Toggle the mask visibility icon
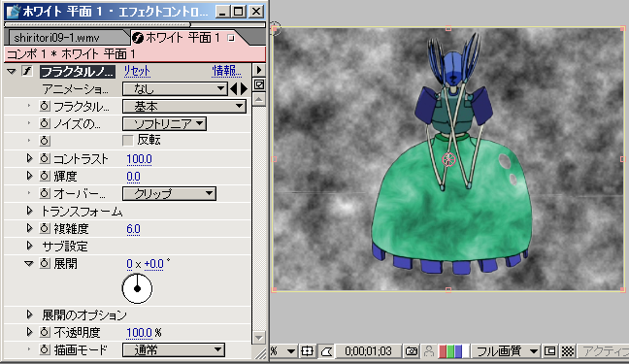 (x=326, y=351)
